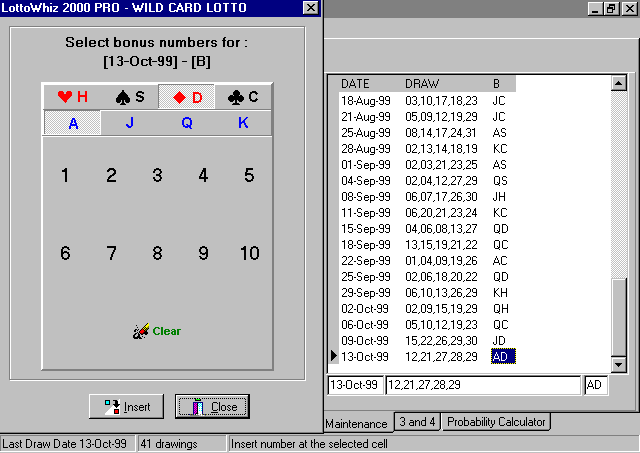Select the 25-Aug-99 date row
The height and width of the screenshot is (453, 640).
(x=366, y=133)
